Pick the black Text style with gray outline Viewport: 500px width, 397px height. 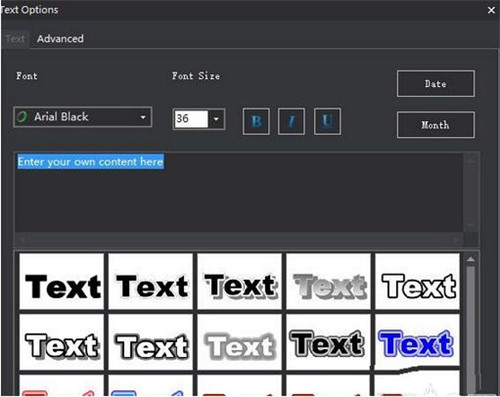point(328,342)
